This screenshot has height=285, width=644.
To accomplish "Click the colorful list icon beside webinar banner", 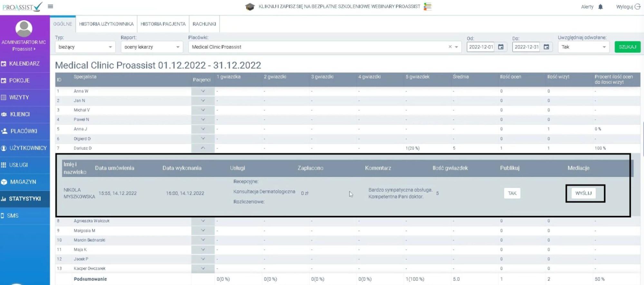I will tap(428, 6).
